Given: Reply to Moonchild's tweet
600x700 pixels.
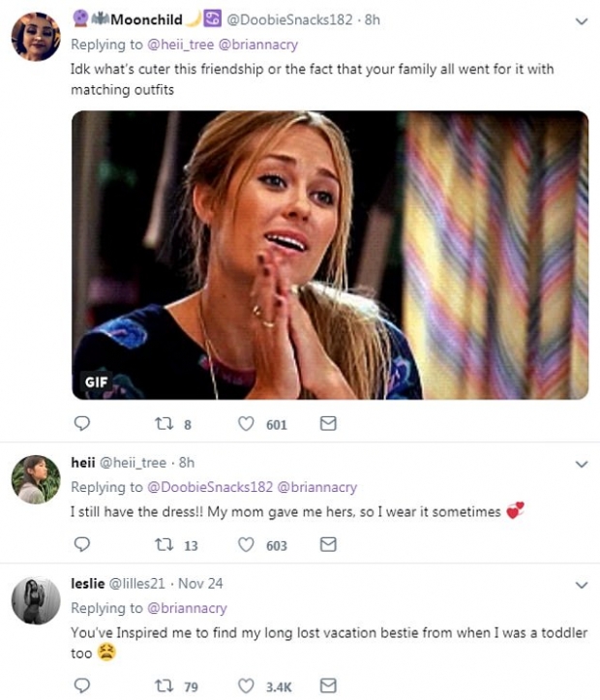Looking at the screenshot, I should [x=82, y=424].
